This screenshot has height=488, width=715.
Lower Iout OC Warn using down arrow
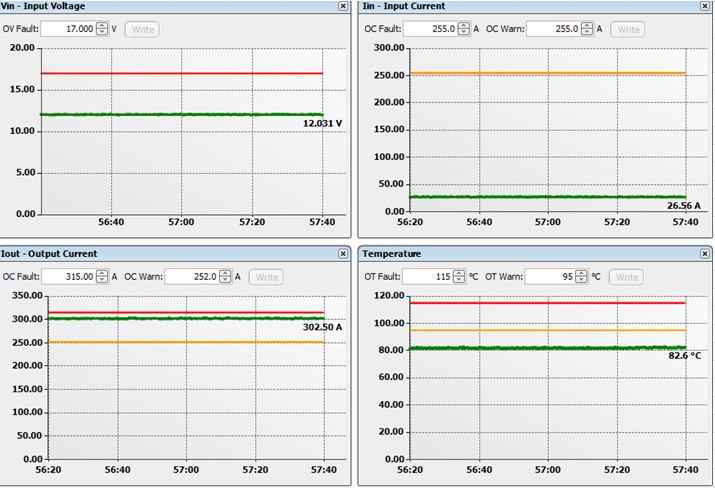click(x=226, y=281)
